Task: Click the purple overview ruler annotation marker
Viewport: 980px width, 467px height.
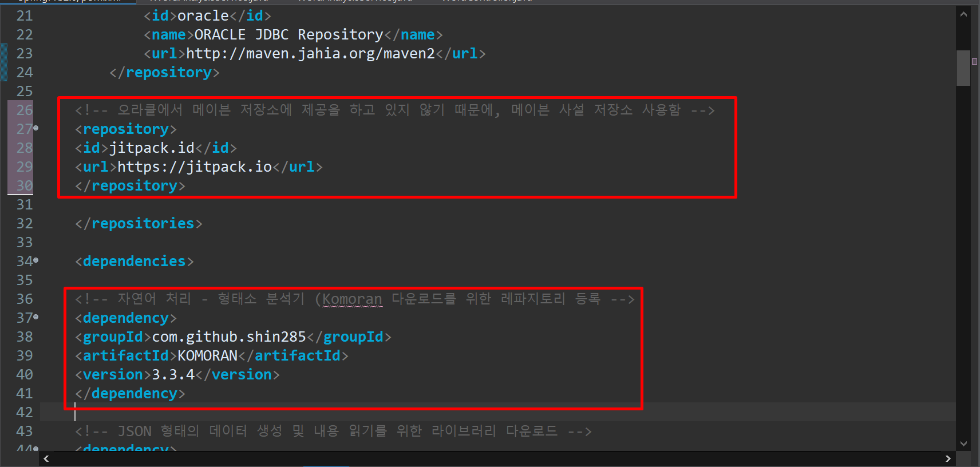Action: point(974,61)
